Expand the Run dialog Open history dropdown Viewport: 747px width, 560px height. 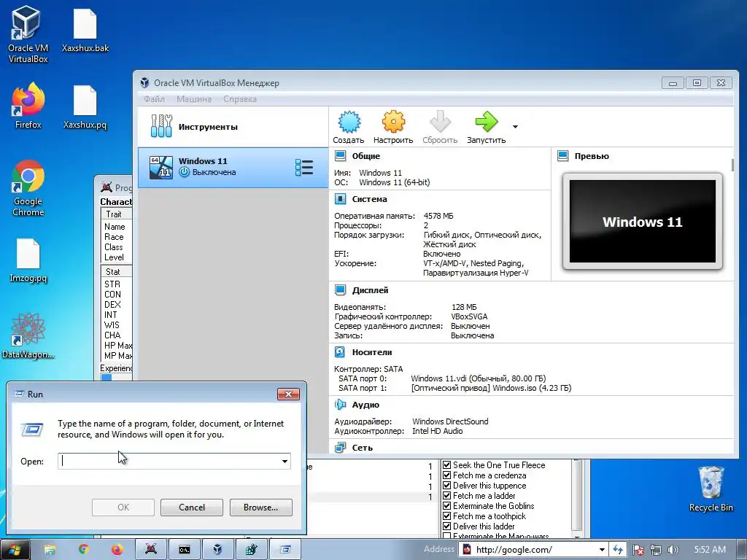coord(285,461)
